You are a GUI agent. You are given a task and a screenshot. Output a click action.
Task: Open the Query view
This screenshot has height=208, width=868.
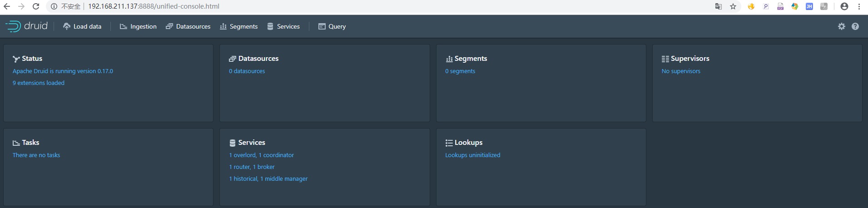(332, 26)
